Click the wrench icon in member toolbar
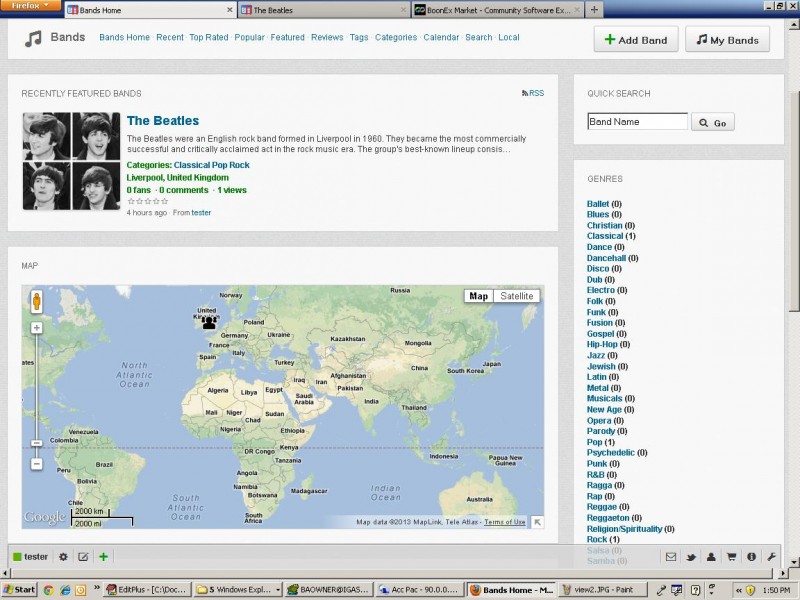The image size is (800, 600). [771, 557]
